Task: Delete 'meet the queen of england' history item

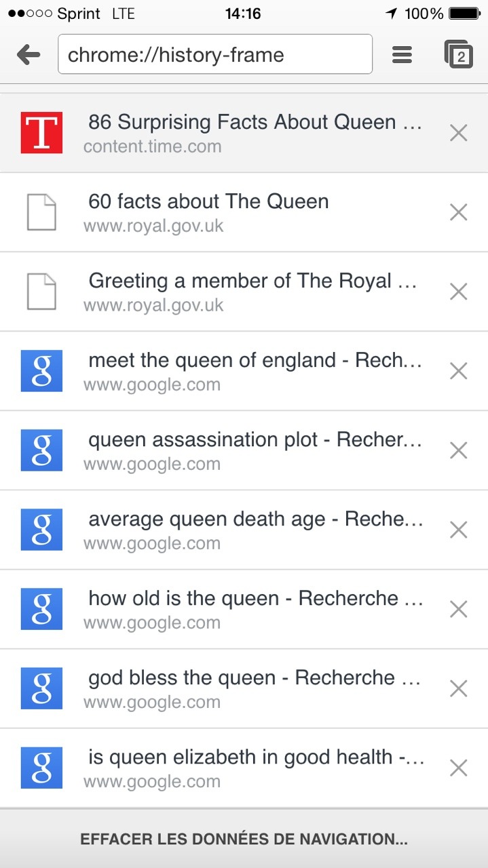Action: coord(459,371)
